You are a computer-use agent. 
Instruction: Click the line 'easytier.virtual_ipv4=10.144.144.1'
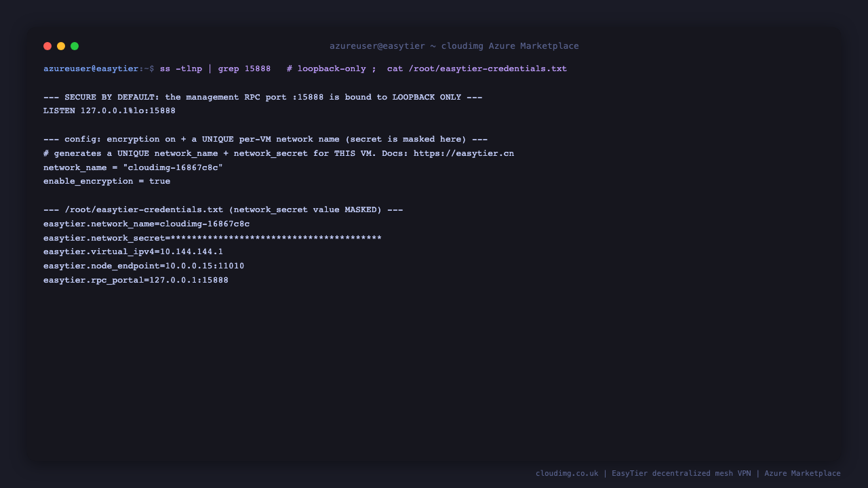click(134, 252)
